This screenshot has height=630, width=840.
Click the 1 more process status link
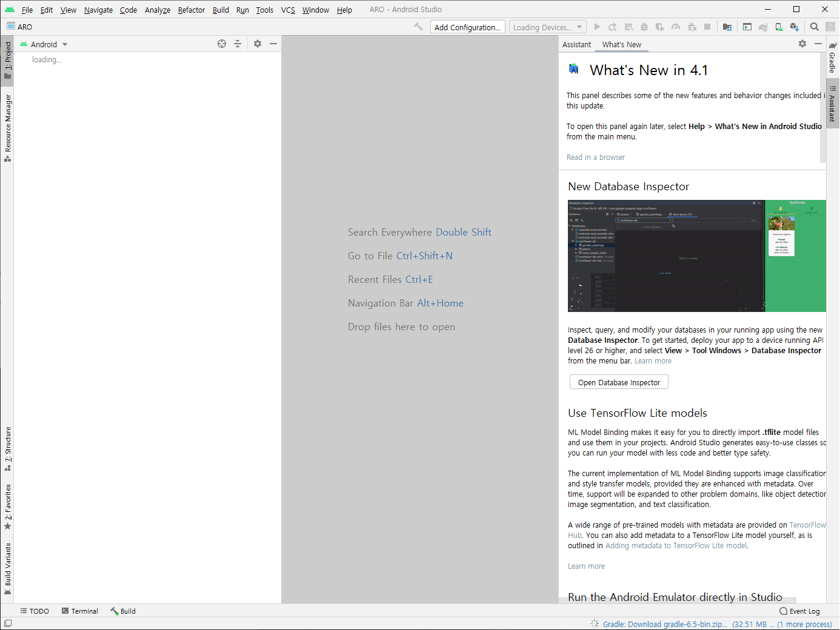click(x=805, y=624)
